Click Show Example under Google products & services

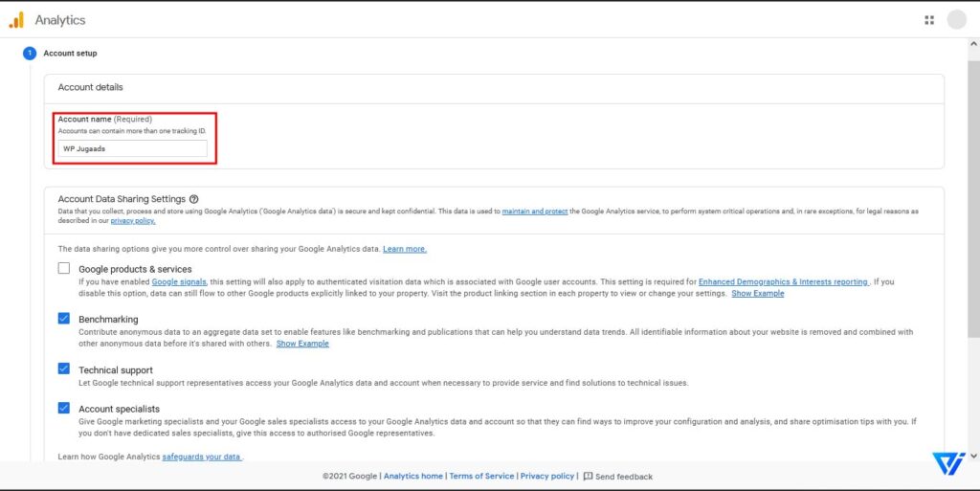(758, 293)
